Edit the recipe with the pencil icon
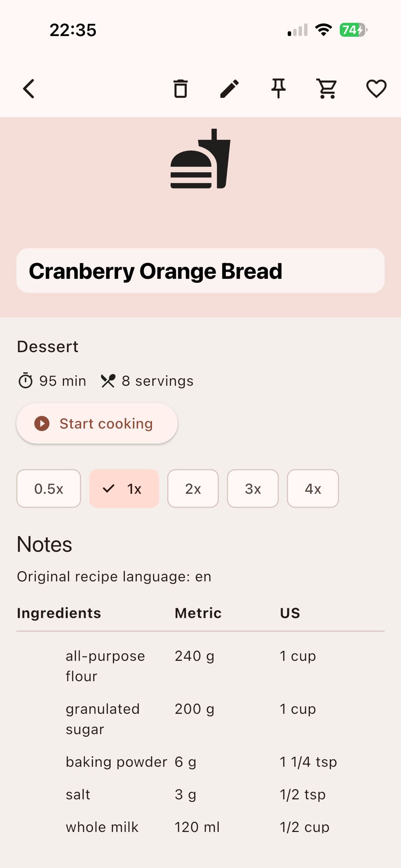Image resolution: width=401 pixels, height=868 pixels. click(x=229, y=89)
